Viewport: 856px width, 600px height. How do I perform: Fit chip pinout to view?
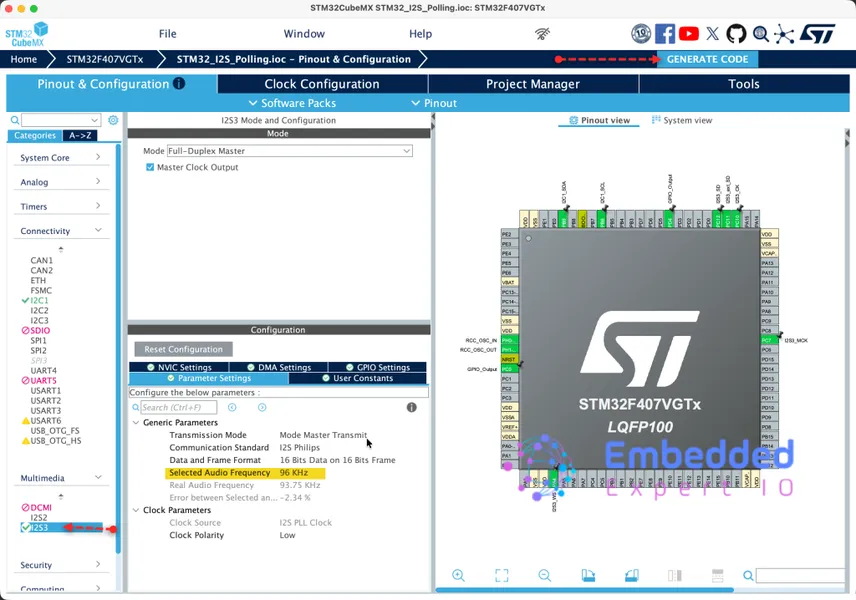click(502, 575)
